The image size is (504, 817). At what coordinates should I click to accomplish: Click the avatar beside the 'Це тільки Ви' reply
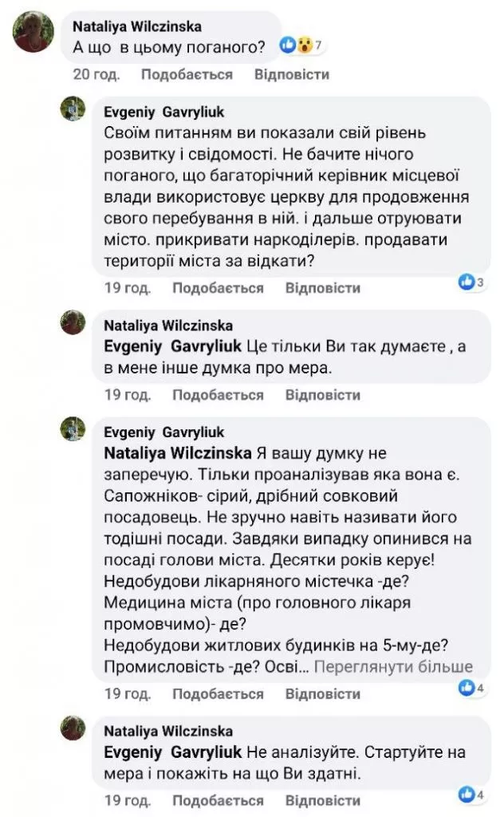tap(73, 323)
